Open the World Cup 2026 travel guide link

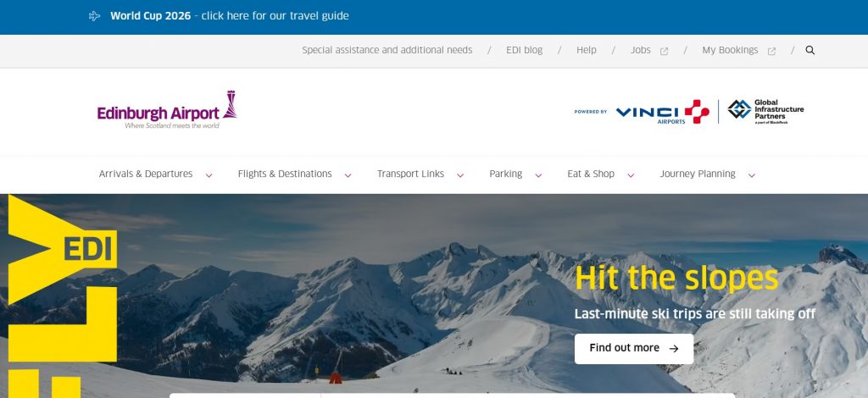click(229, 16)
